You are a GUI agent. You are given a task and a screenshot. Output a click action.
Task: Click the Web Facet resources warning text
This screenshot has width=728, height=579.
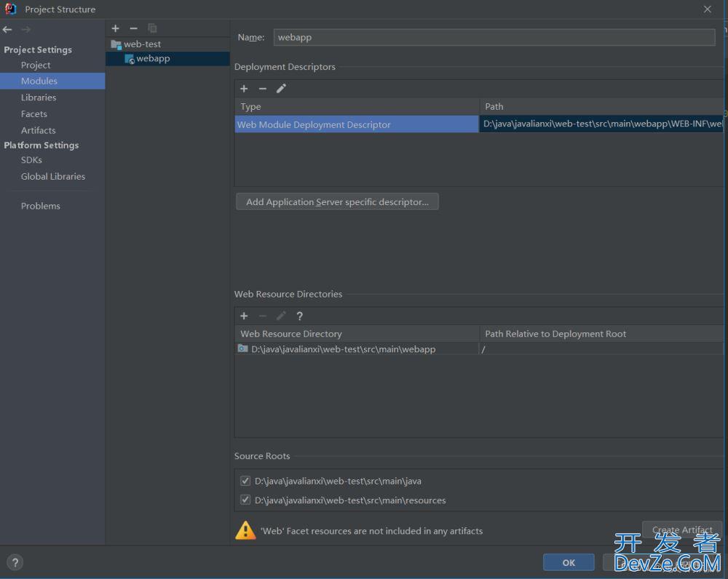371,531
